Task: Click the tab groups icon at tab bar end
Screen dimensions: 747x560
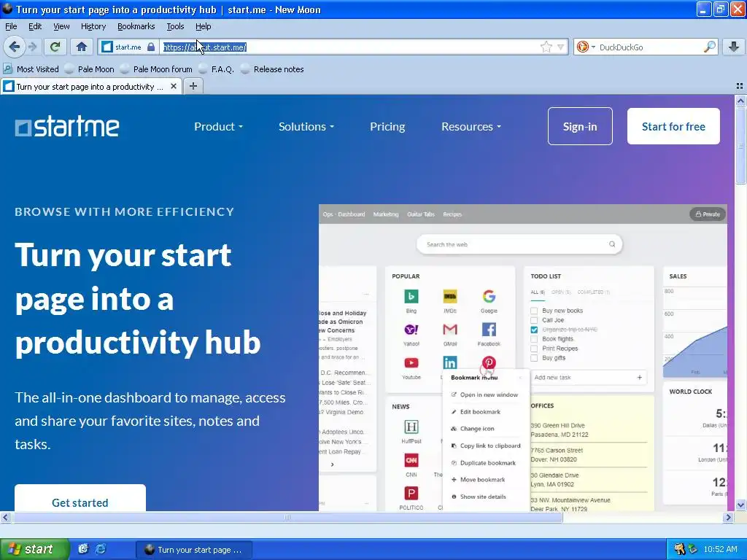Action: [x=740, y=86]
